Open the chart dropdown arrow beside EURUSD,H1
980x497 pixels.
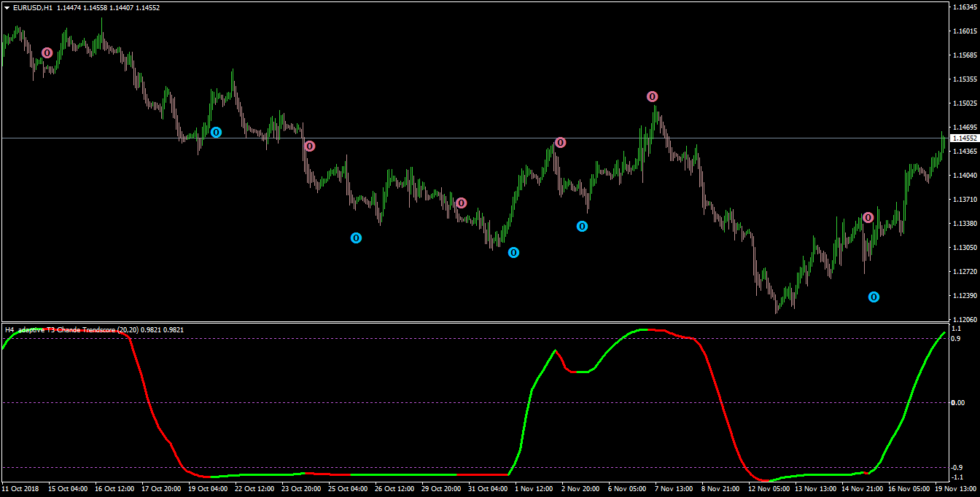(7, 7)
